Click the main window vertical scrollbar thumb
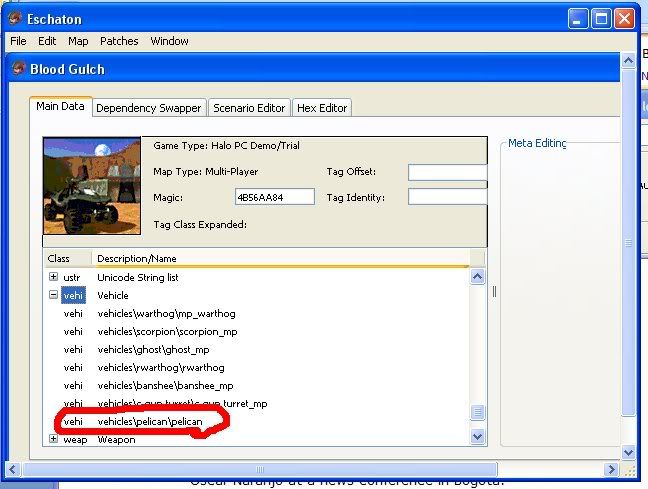648x489 pixels. coord(628,243)
